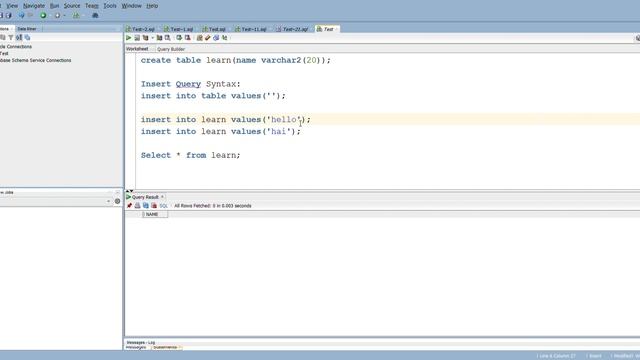Click the Messages tab at the bottom
This screenshot has width=640, height=360.
tap(136, 347)
